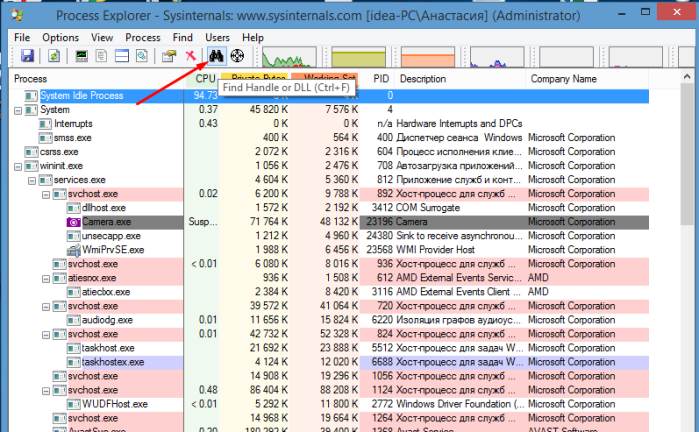Screen dimensions: 699x432
Task: Open System Information graph icon
Action: pos(81,56)
